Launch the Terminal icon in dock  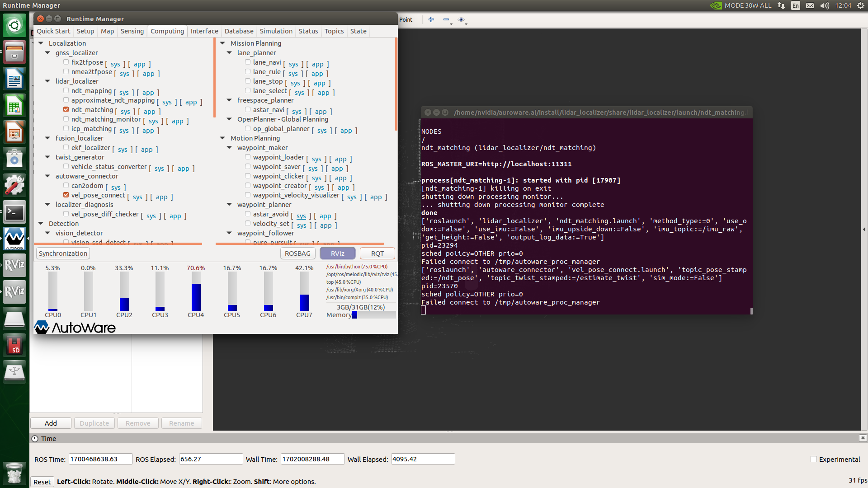pyautogui.click(x=14, y=212)
